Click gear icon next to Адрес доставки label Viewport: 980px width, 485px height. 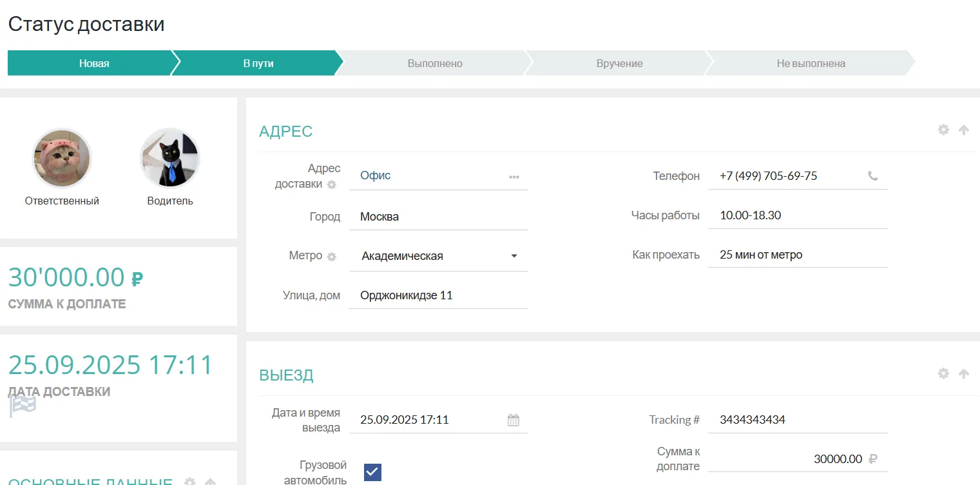pyautogui.click(x=332, y=184)
